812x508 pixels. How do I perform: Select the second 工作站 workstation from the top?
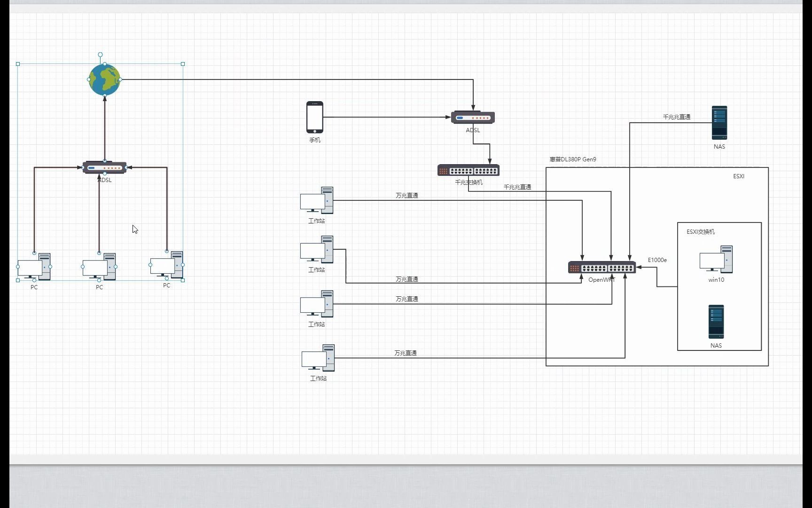[317, 249]
